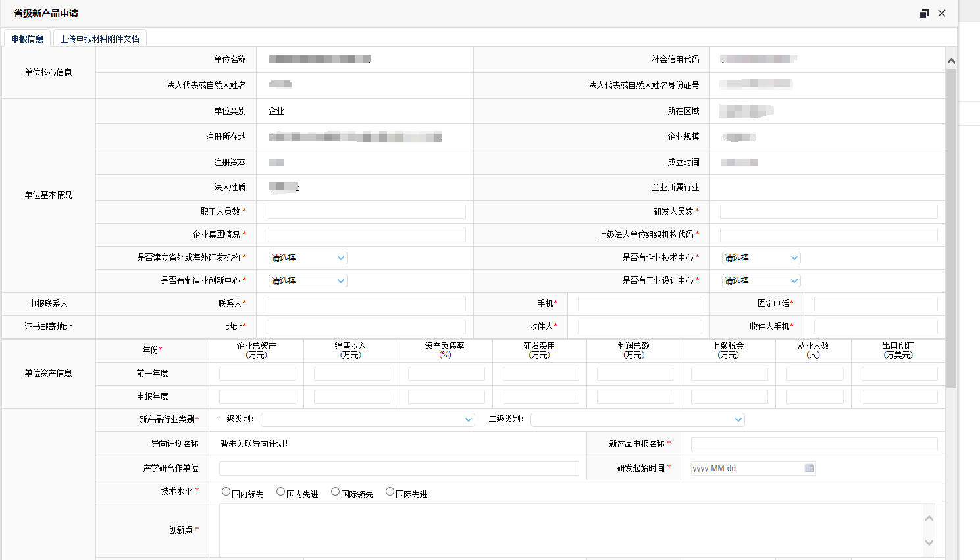Click the 手机 input field
The width and height of the screenshot is (980, 560).
640,304
